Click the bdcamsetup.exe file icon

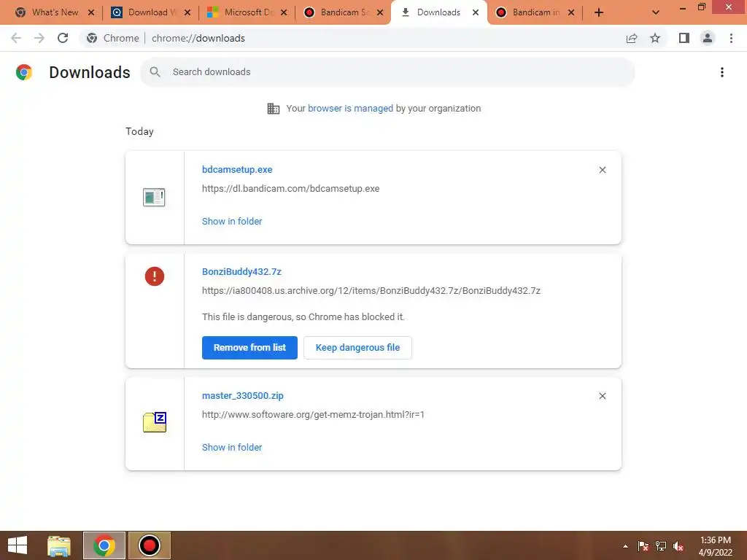coord(154,197)
